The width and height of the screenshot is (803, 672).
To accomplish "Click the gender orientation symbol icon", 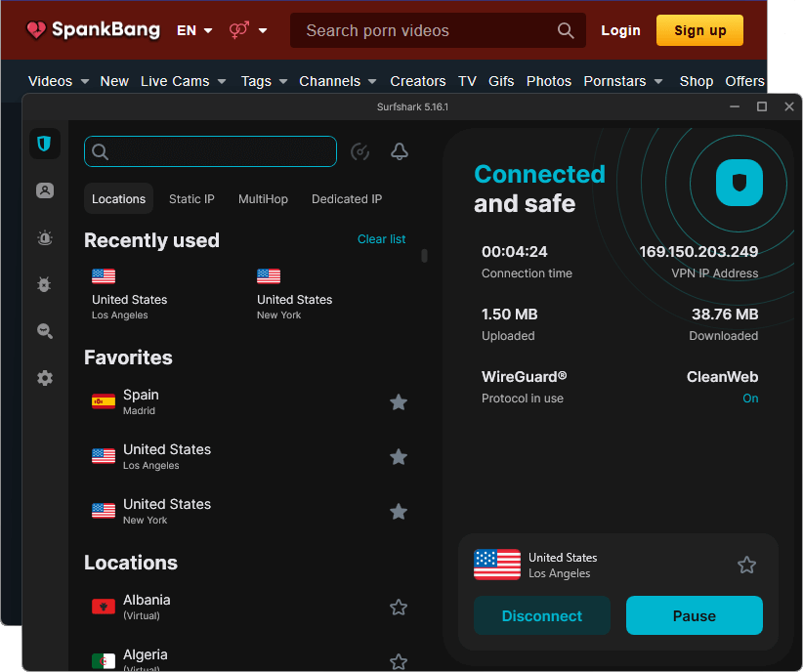I will tap(239, 29).
